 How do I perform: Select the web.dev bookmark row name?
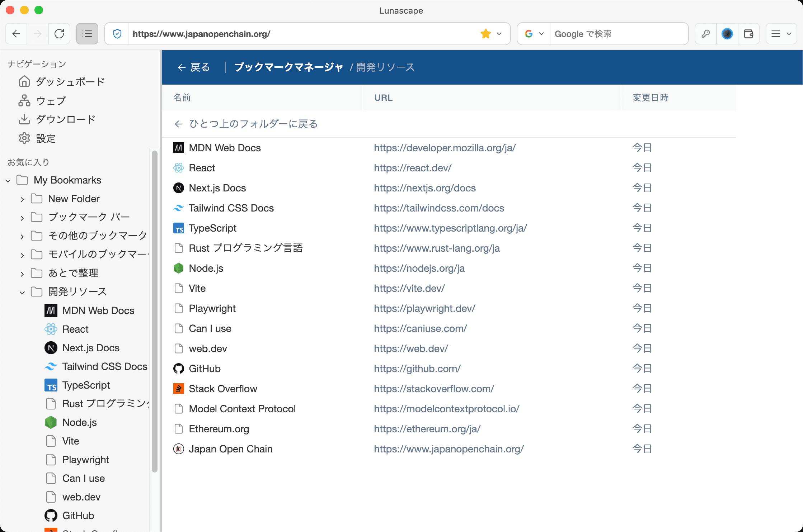208,348
